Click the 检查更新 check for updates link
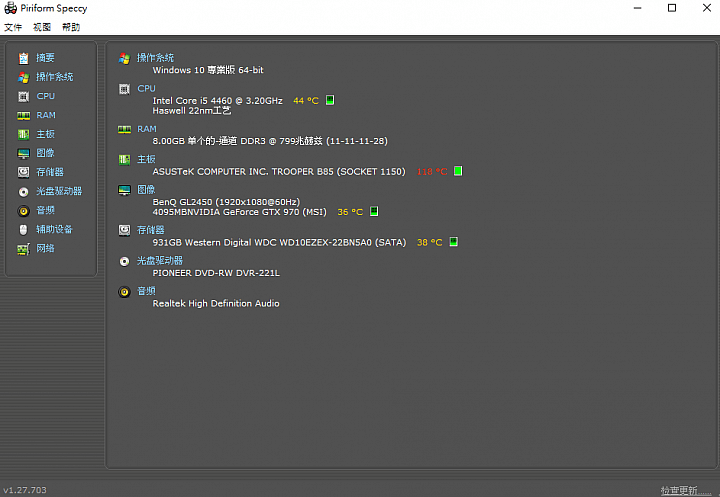 pos(685,490)
